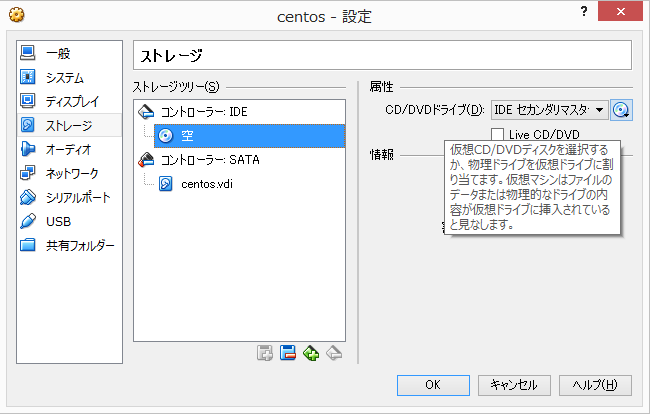
Task: Open the 一般 settings category
Action: pyautogui.click(x=69, y=53)
